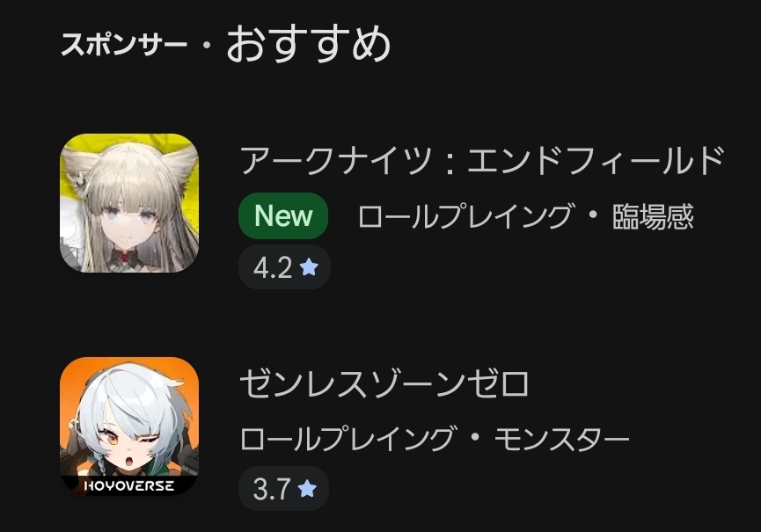Screen dimensions: 761x532
Task: Tap the 臨場感 tag
Action: 654,216
